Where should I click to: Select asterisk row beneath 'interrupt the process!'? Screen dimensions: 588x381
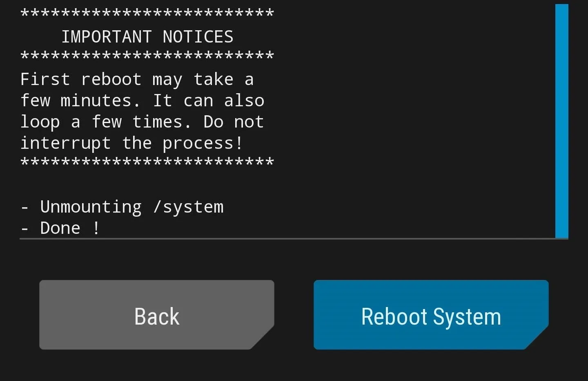tap(147, 162)
